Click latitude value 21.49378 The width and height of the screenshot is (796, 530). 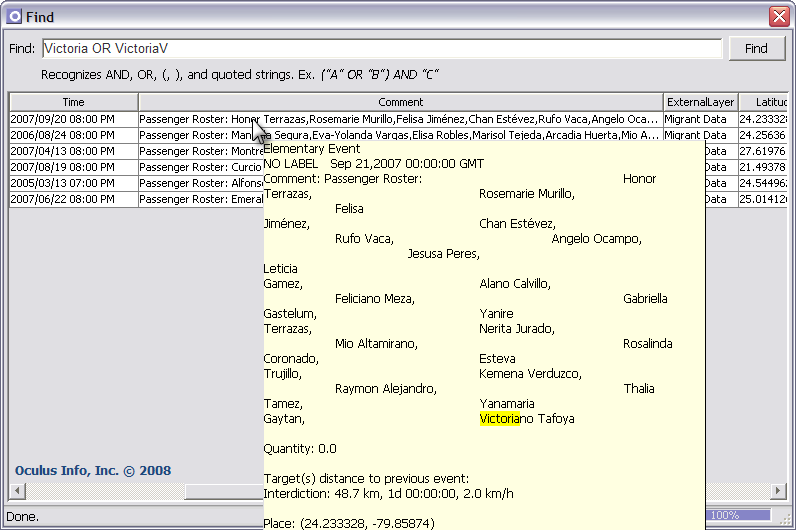(x=763, y=167)
